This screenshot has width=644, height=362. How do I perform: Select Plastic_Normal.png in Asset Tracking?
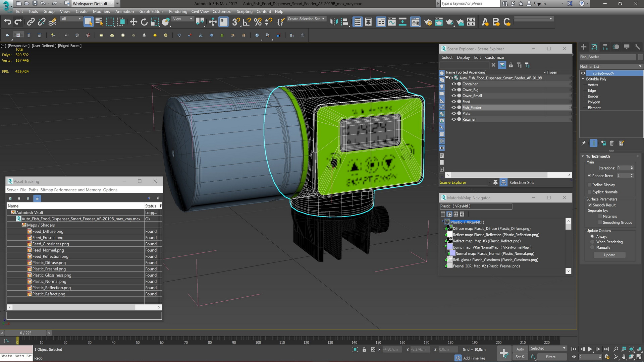[x=49, y=282]
